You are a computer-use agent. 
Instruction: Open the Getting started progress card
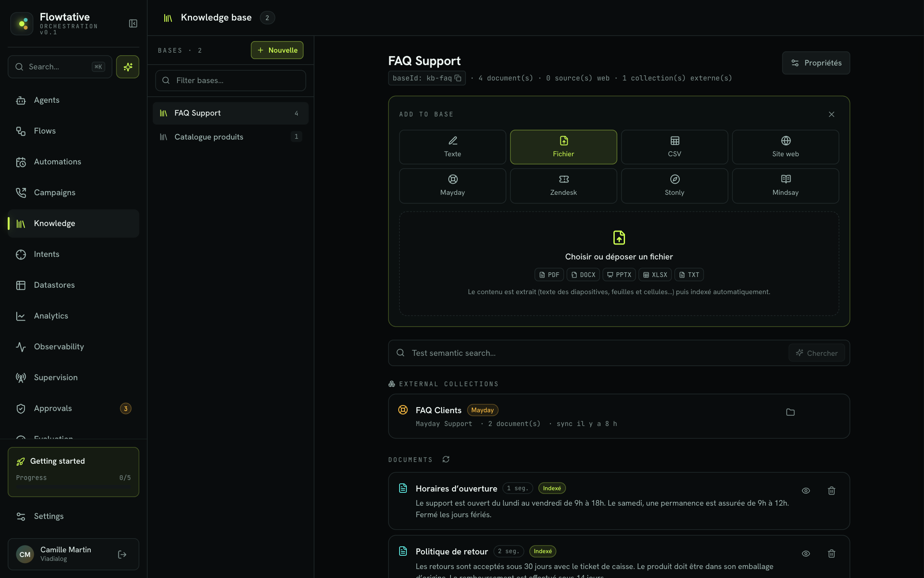(73, 472)
